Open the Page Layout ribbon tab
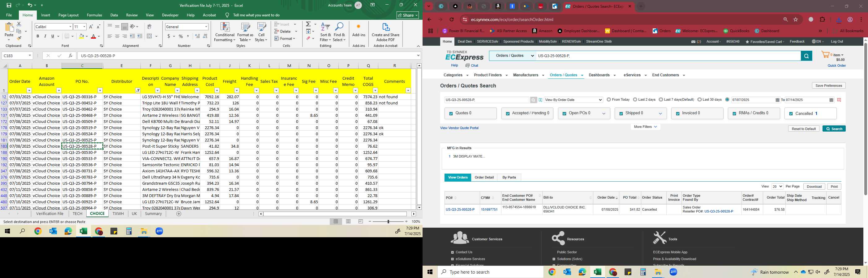Viewport: 868px width, 278px height. coord(68,15)
